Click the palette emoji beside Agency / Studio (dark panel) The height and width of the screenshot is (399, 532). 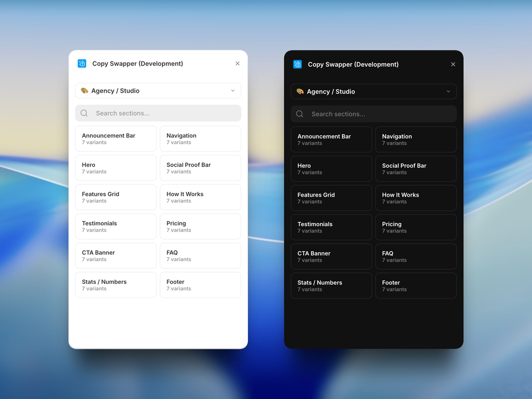tap(300, 91)
